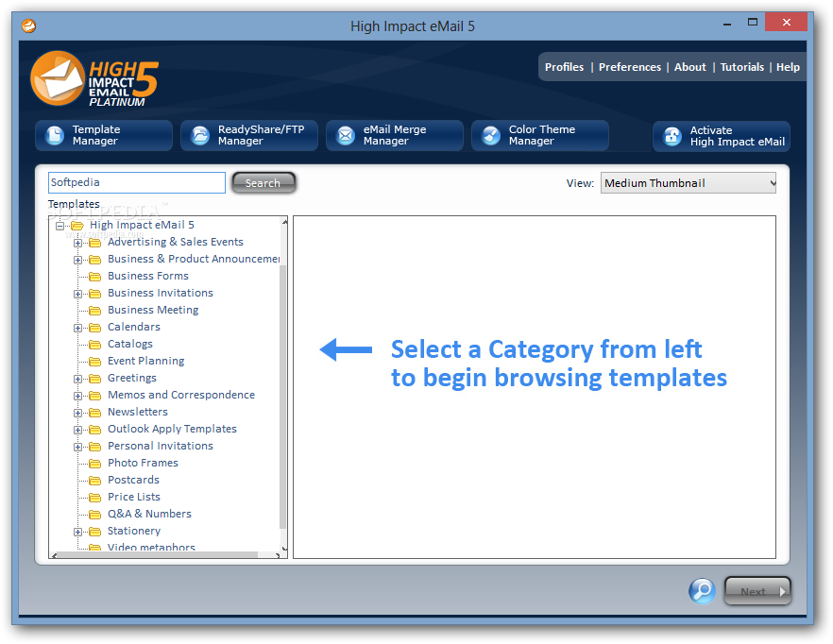Expand the Memos and Correspondence node
The width and height of the screenshot is (833, 644).
pyautogui.click(x=77, y=396)
